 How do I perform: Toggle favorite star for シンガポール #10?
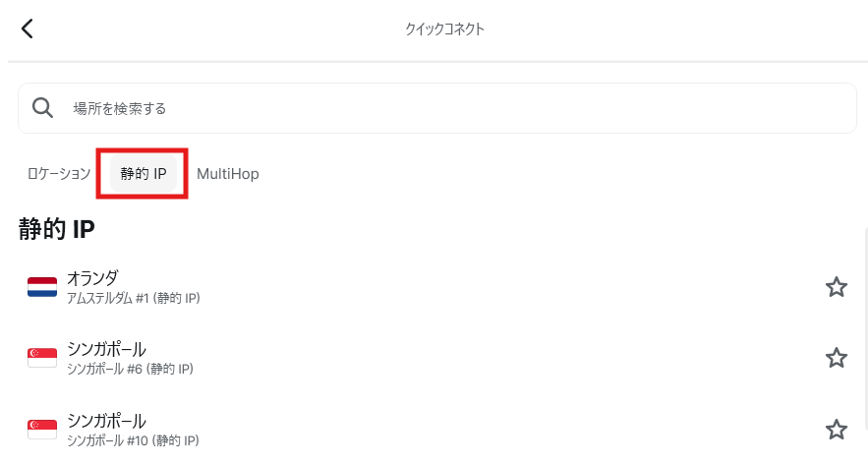(x=836, y=429)
